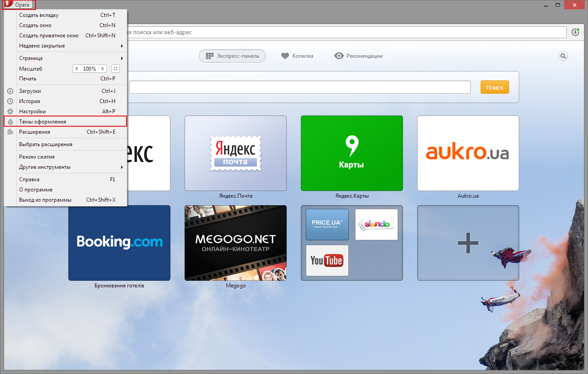This screenshot has height=374, width=588.
Task: Click the address bar field
Action: pyautogui.click(x=346, y=32)
